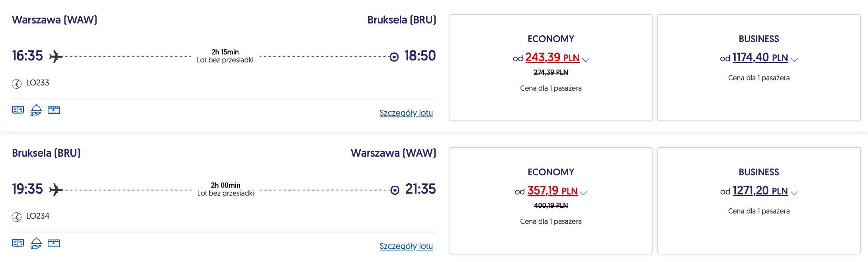
Task: Open Szczegóły lotu for Bruksela–Warszawa flight
Action: click(x=406, y=246)
